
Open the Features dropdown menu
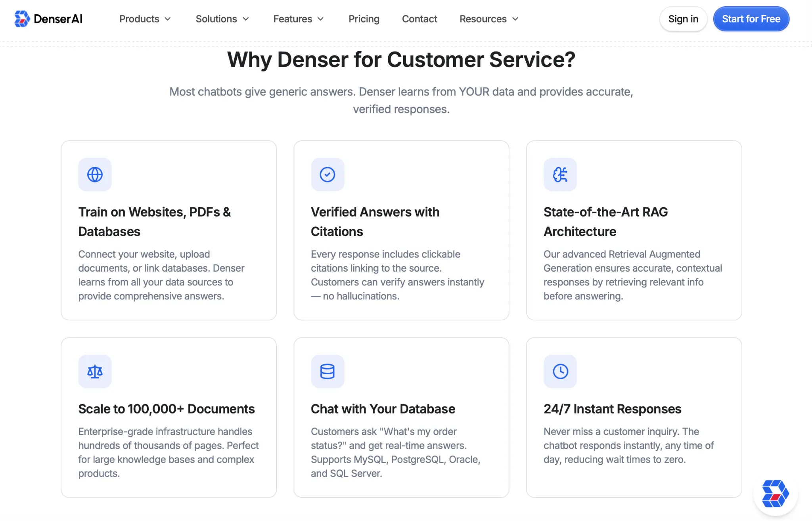point(298,19)
